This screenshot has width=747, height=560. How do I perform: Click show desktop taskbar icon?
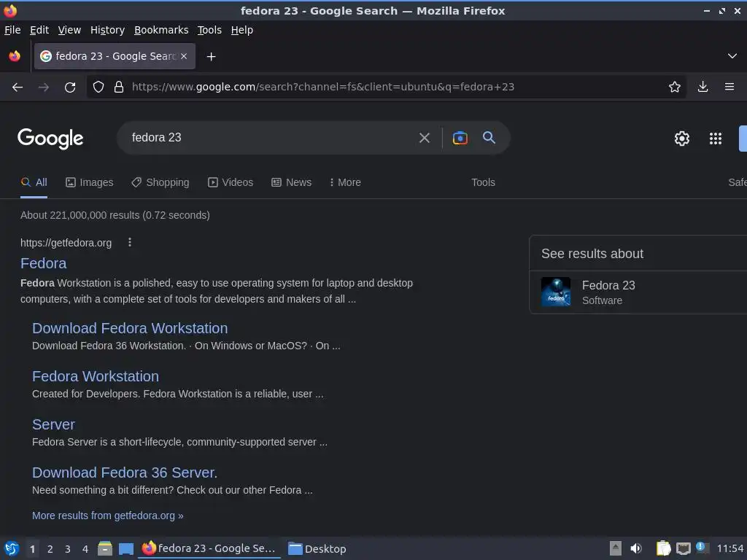coord(125,549)
